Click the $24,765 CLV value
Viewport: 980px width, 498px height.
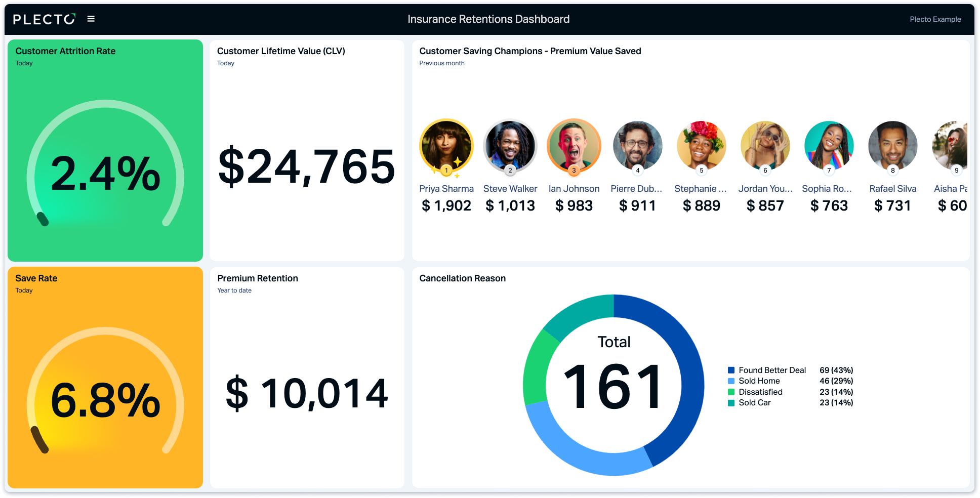(x=306, y=167)
